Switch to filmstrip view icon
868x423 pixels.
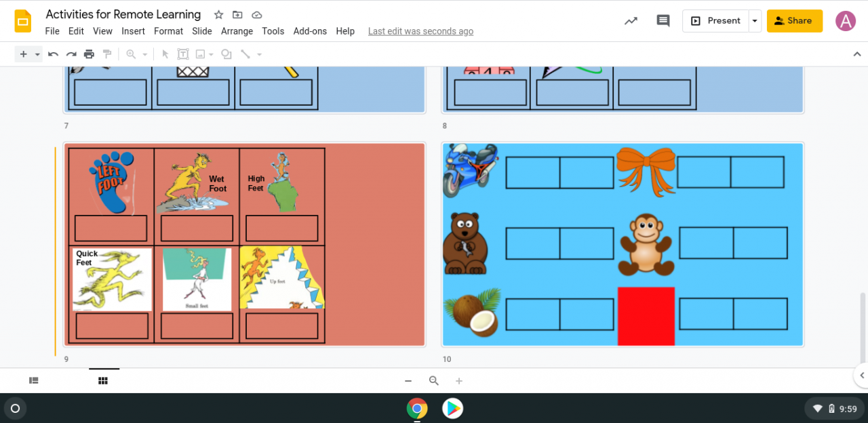34,381
